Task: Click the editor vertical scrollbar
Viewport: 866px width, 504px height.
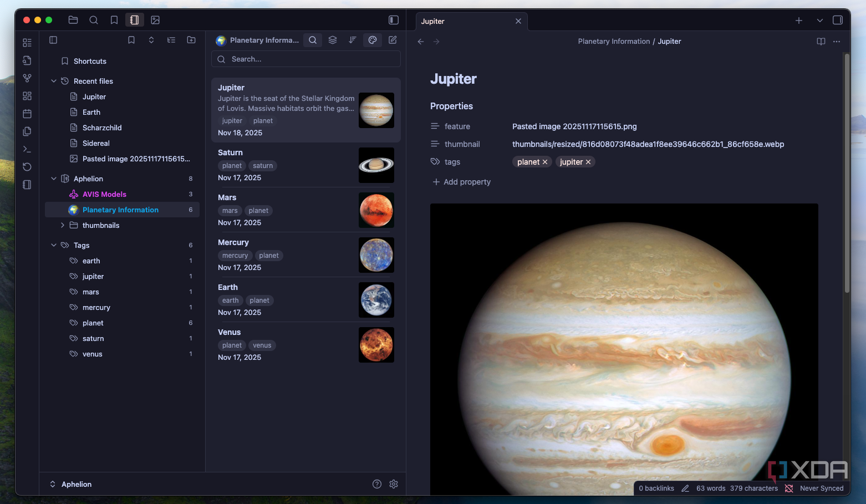Action: click(x=847, y=173)
